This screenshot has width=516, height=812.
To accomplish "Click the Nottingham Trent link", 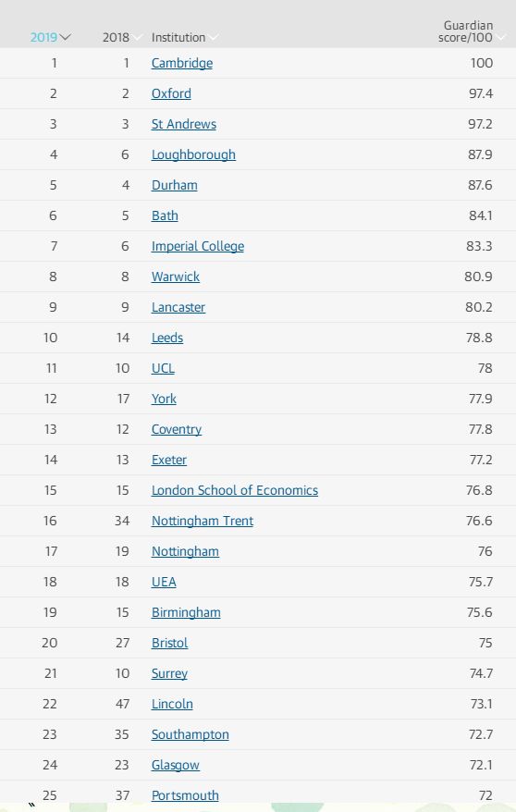I will coord(202,521).
